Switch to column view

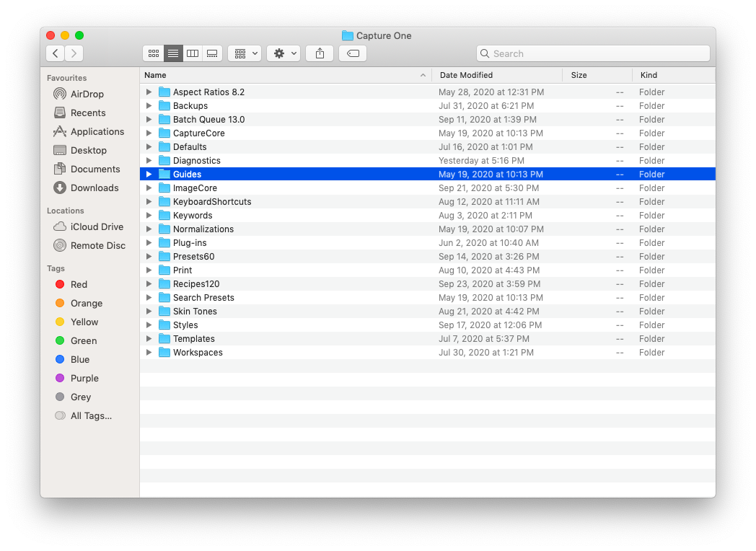point(193,53)
